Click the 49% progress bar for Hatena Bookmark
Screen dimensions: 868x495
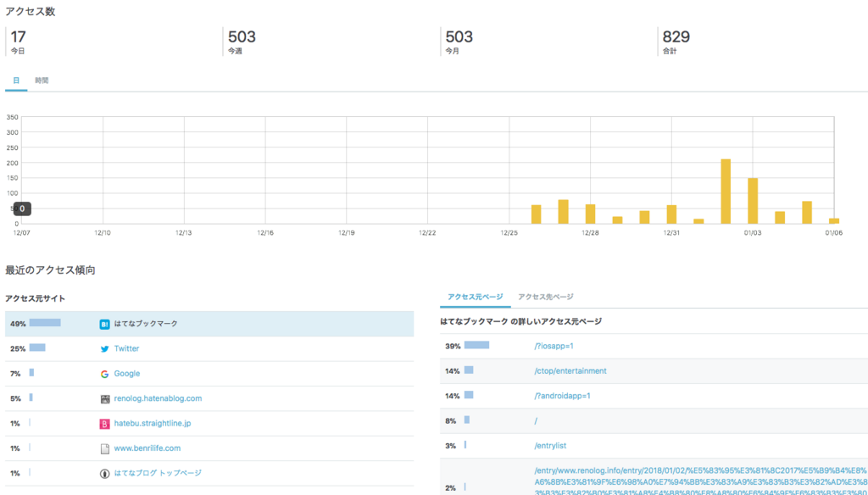[45, 323]
